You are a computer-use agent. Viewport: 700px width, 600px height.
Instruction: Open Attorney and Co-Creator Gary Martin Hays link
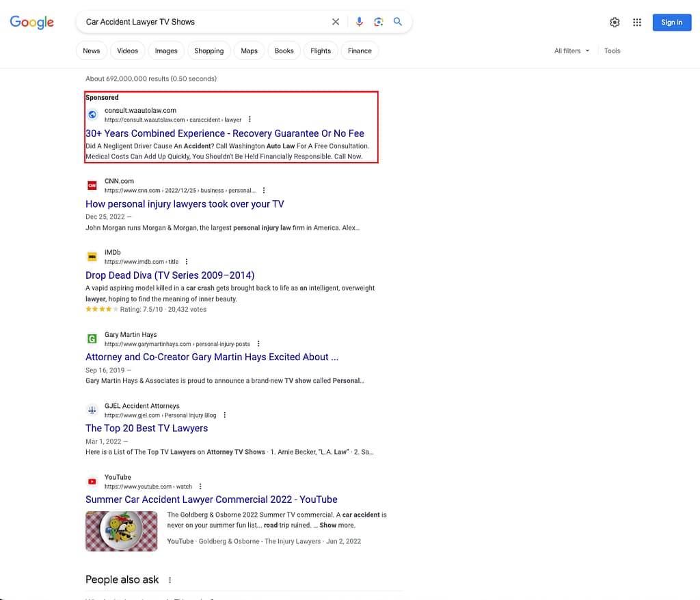pyautogui.click(x=212, y=357)
